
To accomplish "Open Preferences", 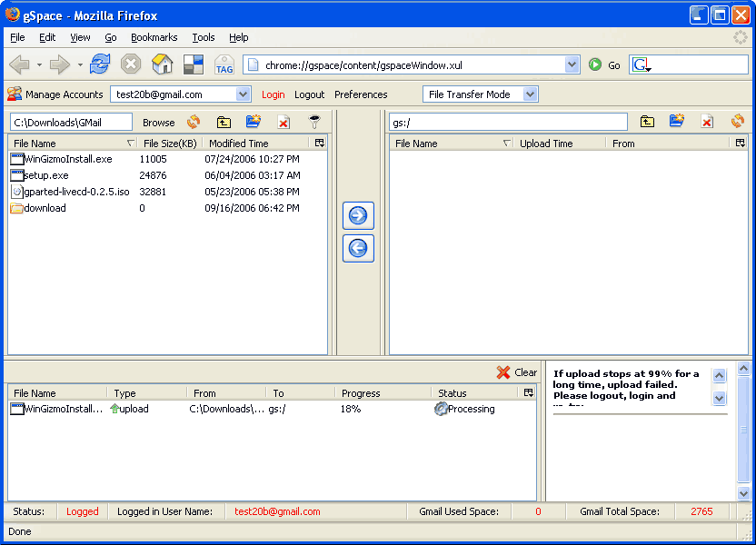I will click(x=361, y=94).
